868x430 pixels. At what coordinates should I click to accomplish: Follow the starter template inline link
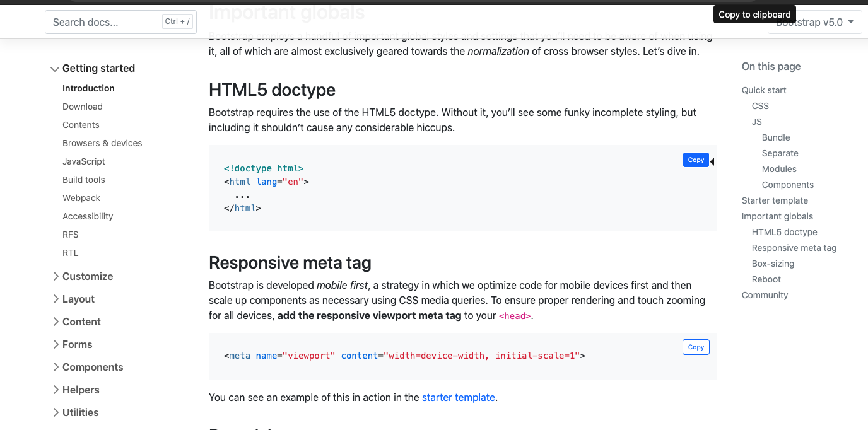point(459,397)
